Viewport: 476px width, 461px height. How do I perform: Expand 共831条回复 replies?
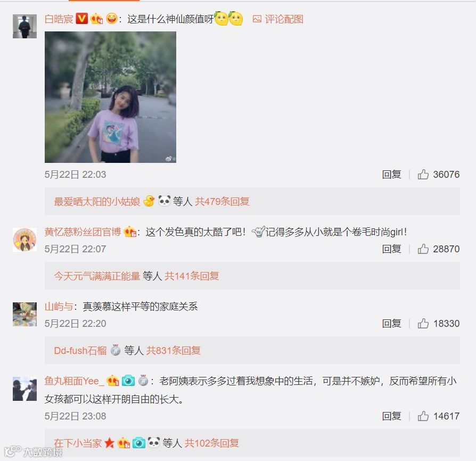174,350
